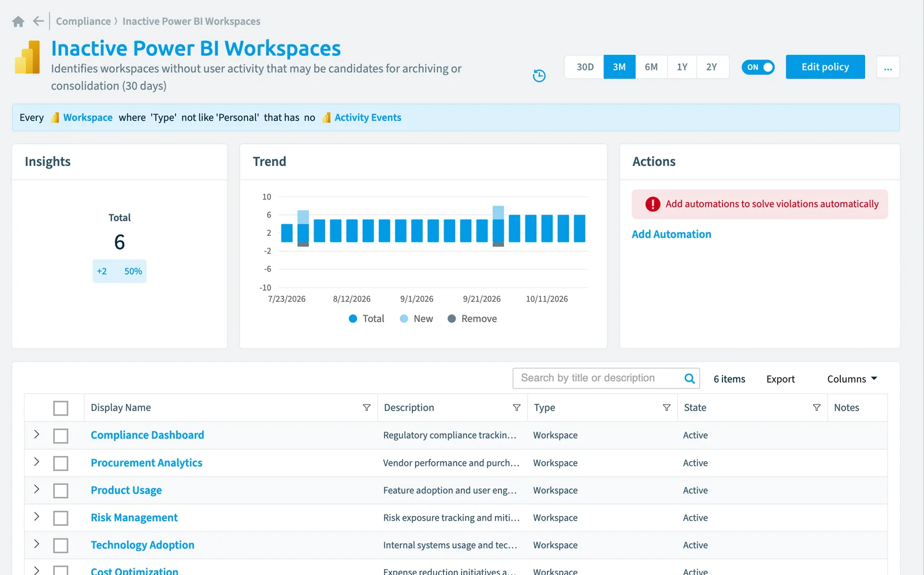
Task: Switch to the 30D time range
Action: tap(584, 67)
